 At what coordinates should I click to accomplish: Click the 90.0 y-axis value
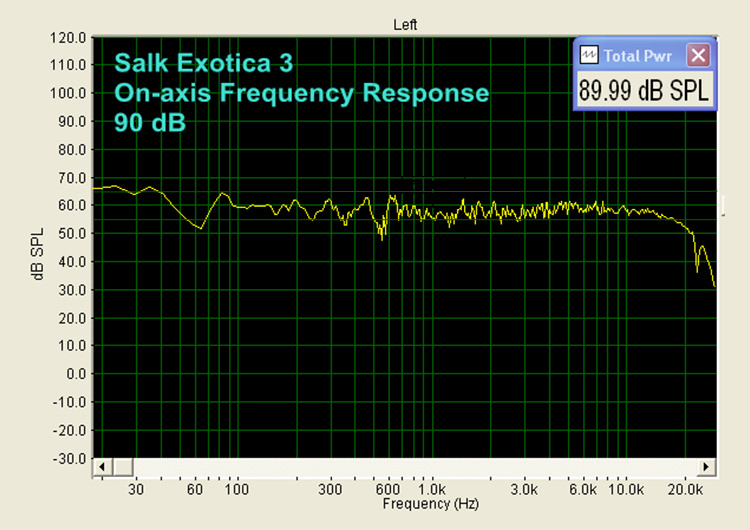[72, 121]
